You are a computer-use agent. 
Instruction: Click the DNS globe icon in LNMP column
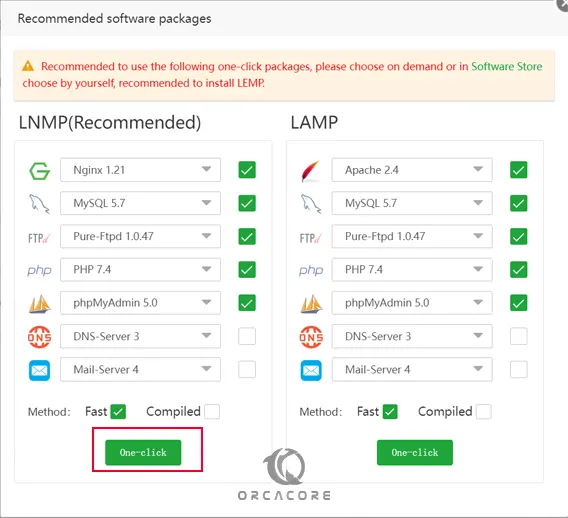point(39,337)
